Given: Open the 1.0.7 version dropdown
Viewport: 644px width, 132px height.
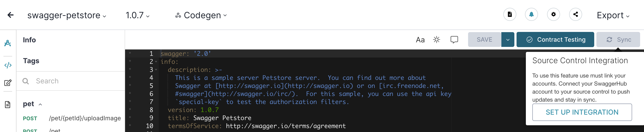Looking at the screenshot, I should click(137, 15).
